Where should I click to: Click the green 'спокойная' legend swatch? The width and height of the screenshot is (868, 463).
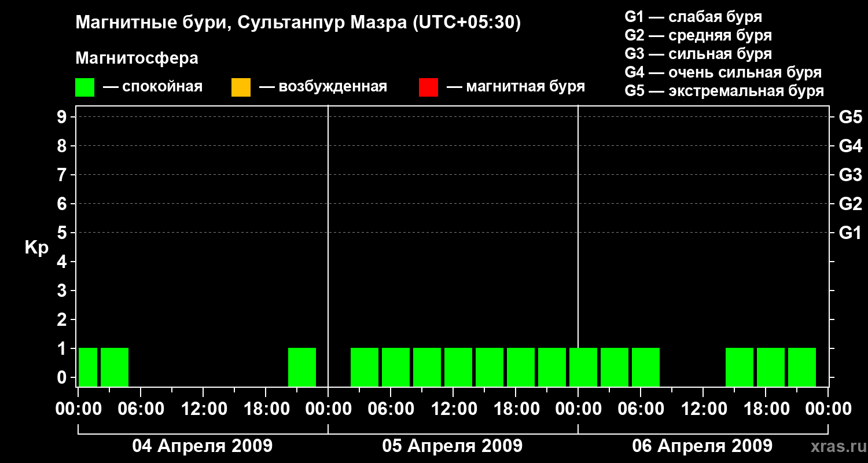pos(84,87)
